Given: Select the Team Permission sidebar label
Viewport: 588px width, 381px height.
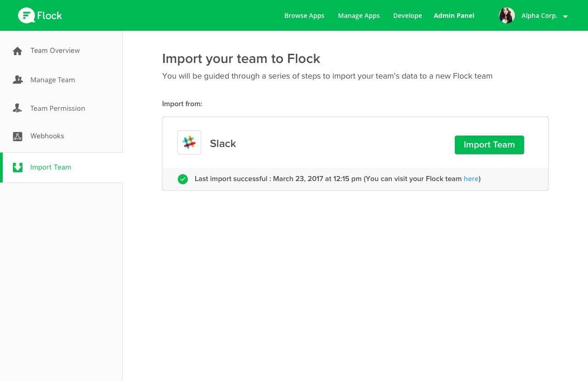Looking at the screenshot, I should click(x=57, y=108).
